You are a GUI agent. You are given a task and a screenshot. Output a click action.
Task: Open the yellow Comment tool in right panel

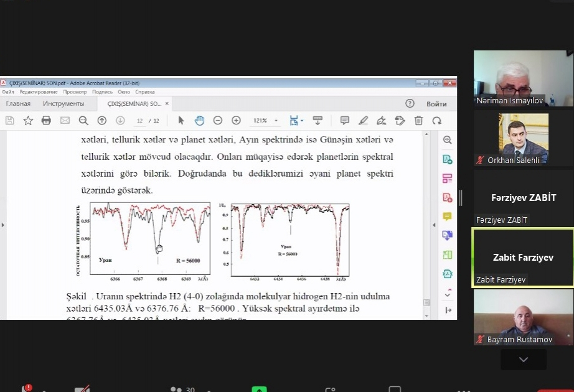(x=447, y=217)
